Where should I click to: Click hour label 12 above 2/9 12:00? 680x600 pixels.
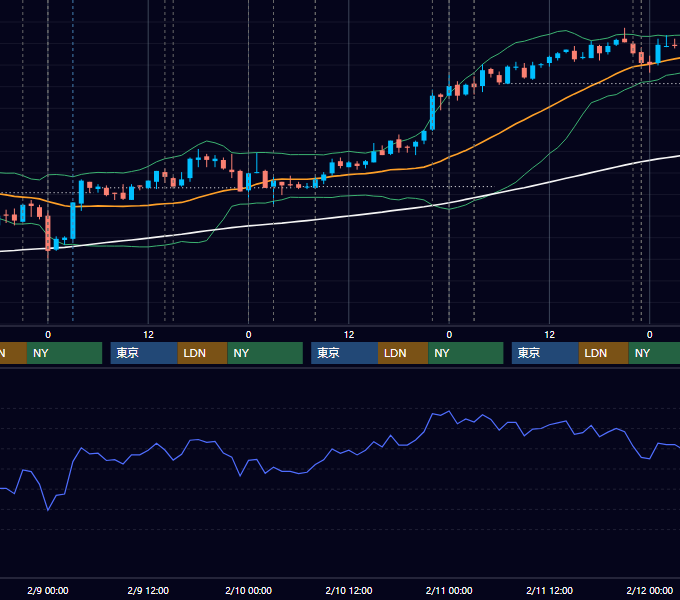pos(148,335)
